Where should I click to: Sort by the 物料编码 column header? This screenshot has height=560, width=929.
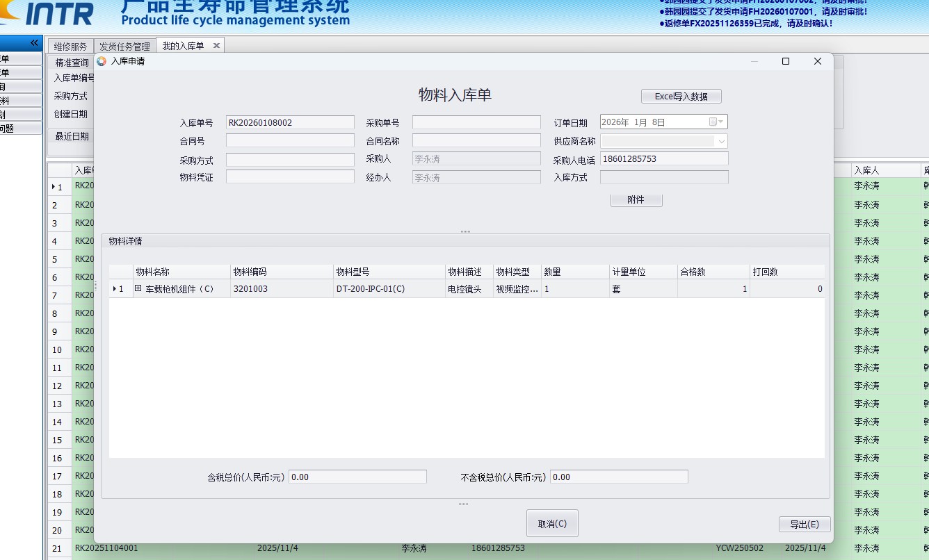click(281, 272)
